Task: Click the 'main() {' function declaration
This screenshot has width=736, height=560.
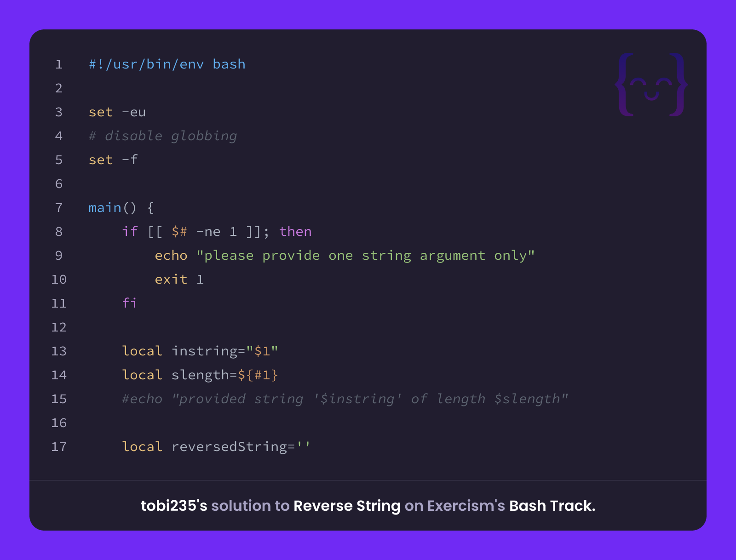Action: pos(121,208)
